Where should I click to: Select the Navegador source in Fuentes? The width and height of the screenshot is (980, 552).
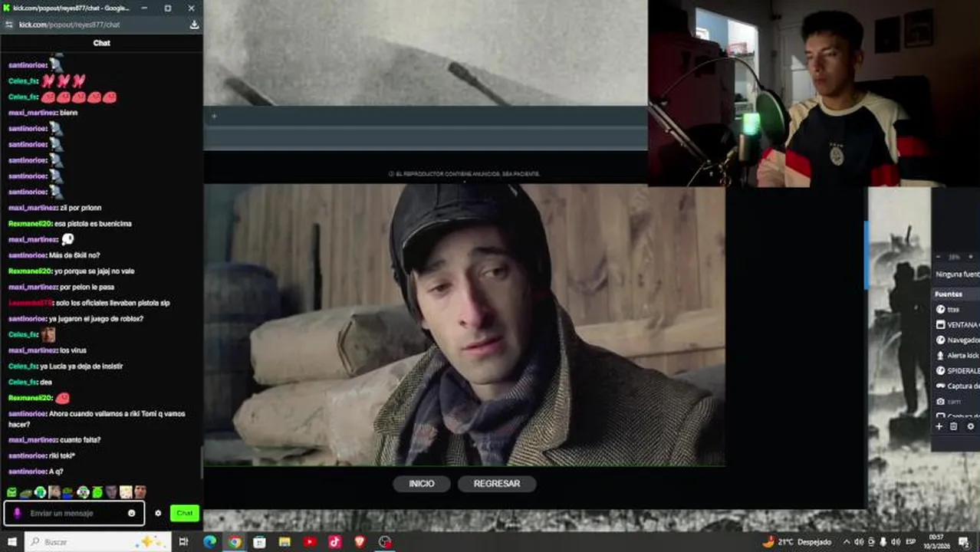click(x=956, y=340)
